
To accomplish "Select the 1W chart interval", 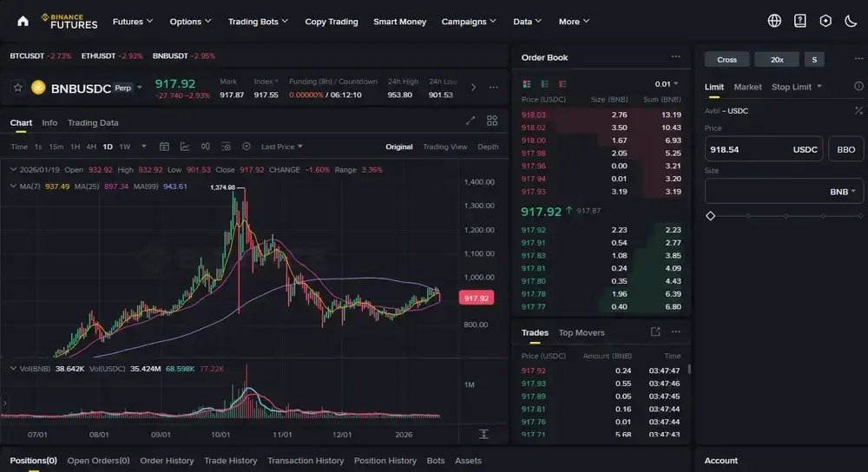I will (x=125, y=147).
